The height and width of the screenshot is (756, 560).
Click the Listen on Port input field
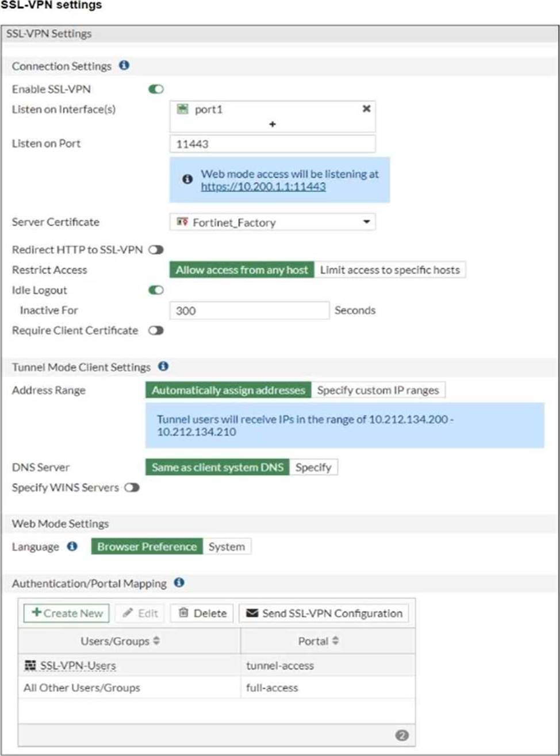(273, 144)
